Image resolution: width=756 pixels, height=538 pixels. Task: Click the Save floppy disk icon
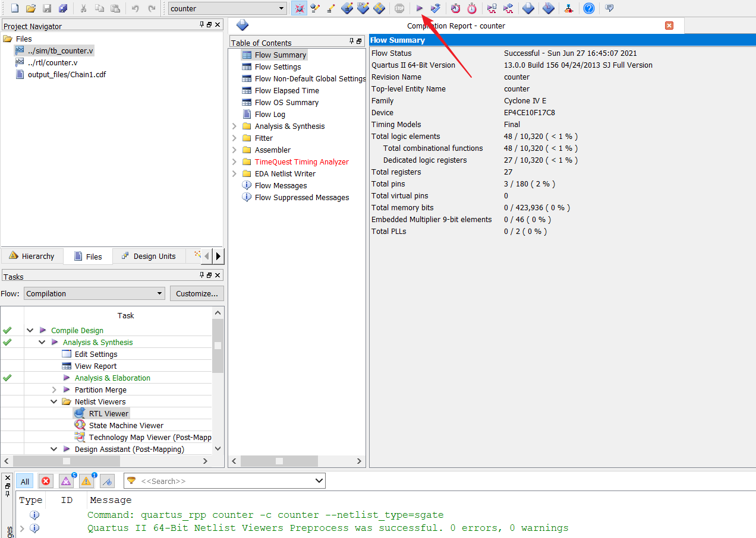click(x=47, y=8)
